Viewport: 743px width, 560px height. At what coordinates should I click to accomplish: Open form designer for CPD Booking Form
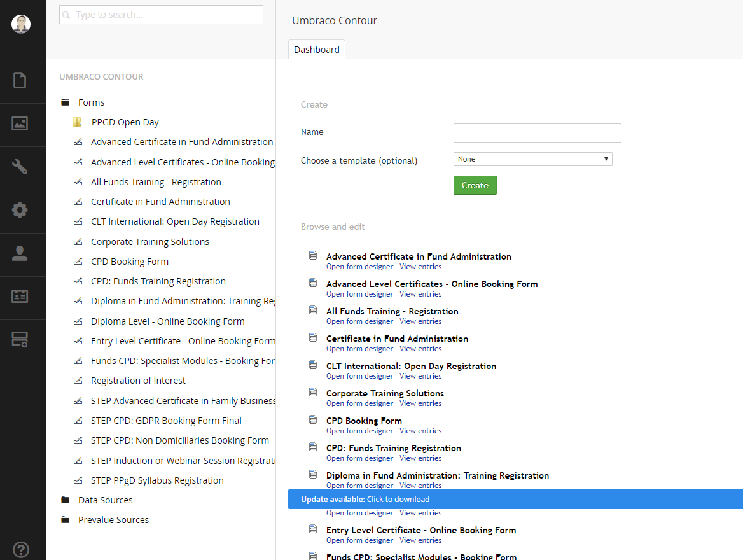click(x=359, y=431)
